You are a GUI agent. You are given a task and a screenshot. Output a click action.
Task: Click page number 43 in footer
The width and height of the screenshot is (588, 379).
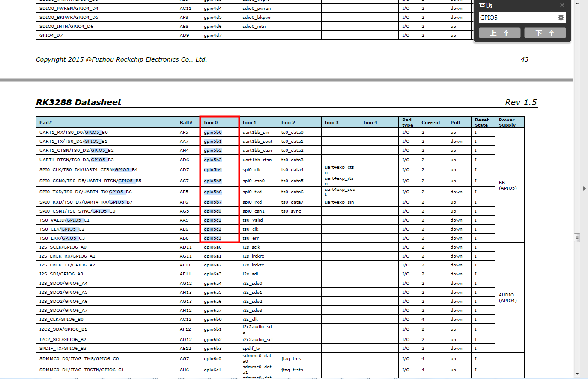525,59
